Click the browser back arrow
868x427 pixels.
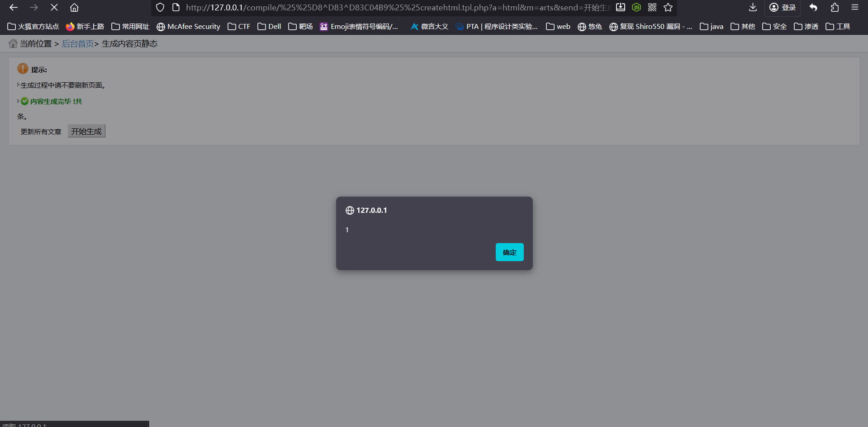tap(14, 8)
